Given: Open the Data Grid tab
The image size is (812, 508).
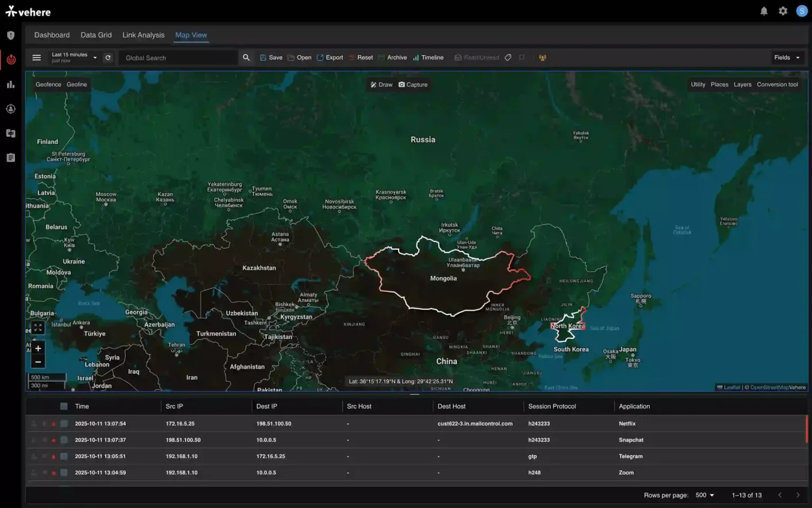Looking at the screenshot, I should [x=96, y=35].
